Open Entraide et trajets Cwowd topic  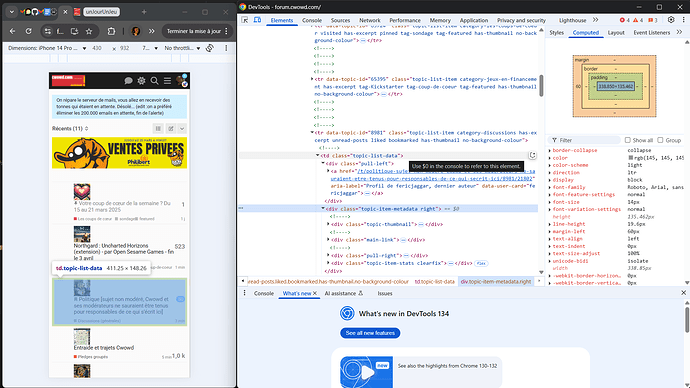click(103, 348)
